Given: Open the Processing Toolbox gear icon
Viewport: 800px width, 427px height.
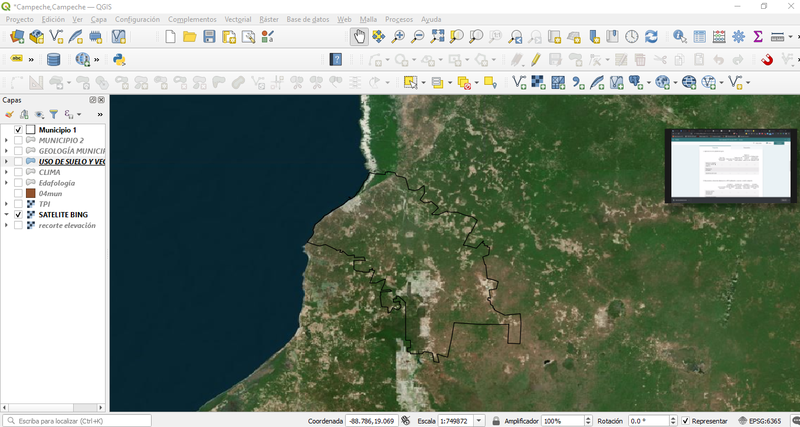Looking at the screenshot, I should [738, 36].
